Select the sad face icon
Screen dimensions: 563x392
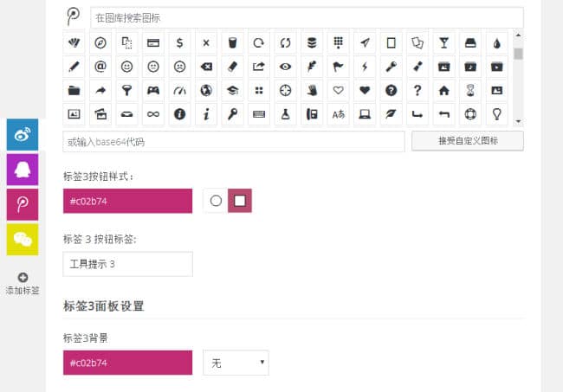(179, 67)
